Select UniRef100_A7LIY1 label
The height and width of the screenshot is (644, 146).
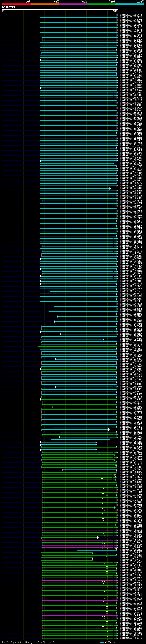point(131,421)
